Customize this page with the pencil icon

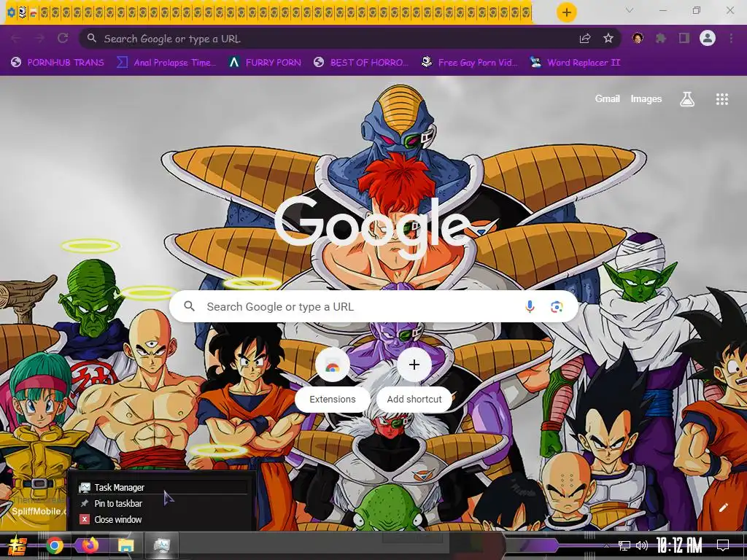coord(723,507)
